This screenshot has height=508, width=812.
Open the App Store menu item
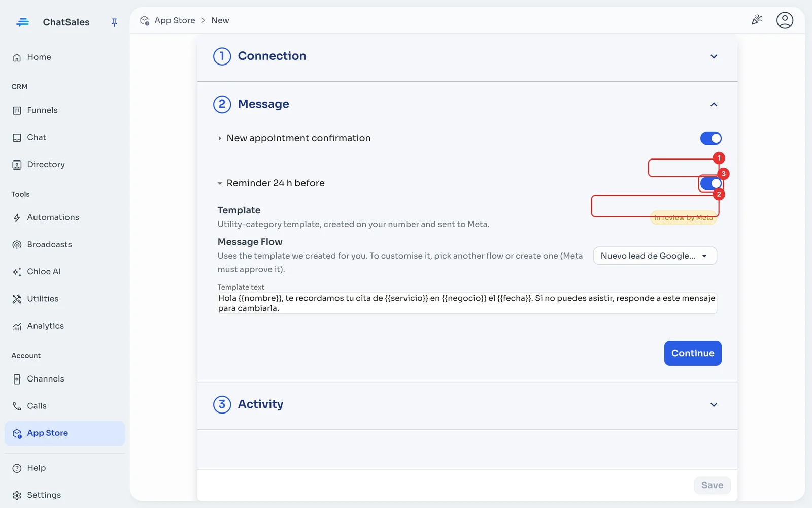point(65,433)
